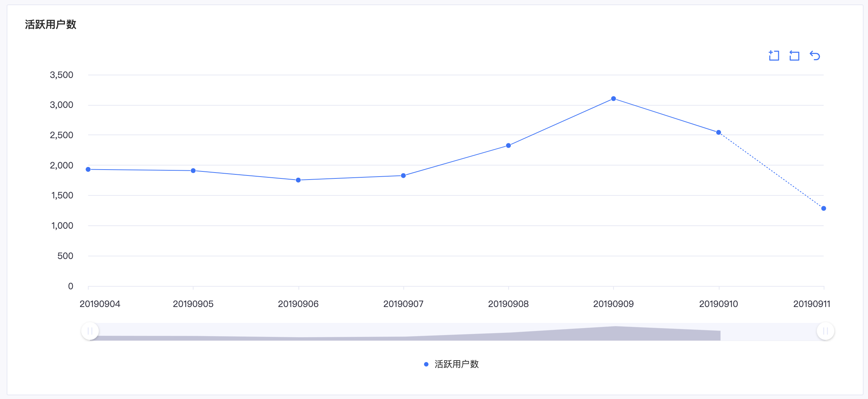The image size is (868, 399).
Task: Grab the right data zoom slider handle
Action: click(x=826, y=331)
